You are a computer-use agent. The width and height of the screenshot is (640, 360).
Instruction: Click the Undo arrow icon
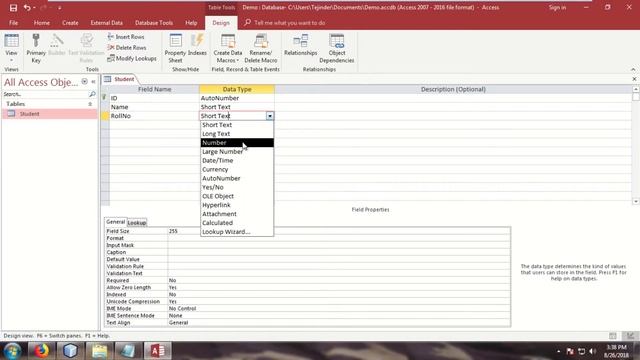point(27,7)
